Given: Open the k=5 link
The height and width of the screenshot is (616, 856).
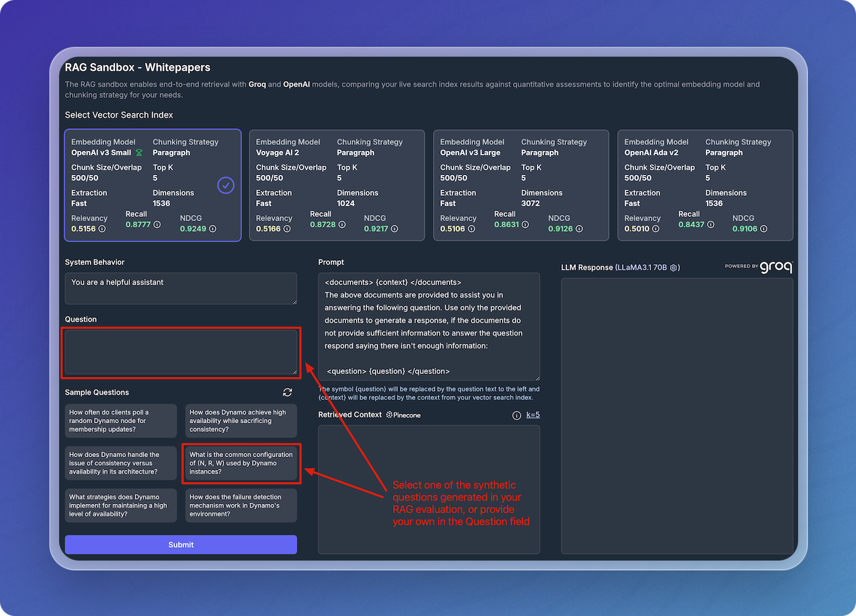Looking at the screenshot, I should (x=533, y=415).
